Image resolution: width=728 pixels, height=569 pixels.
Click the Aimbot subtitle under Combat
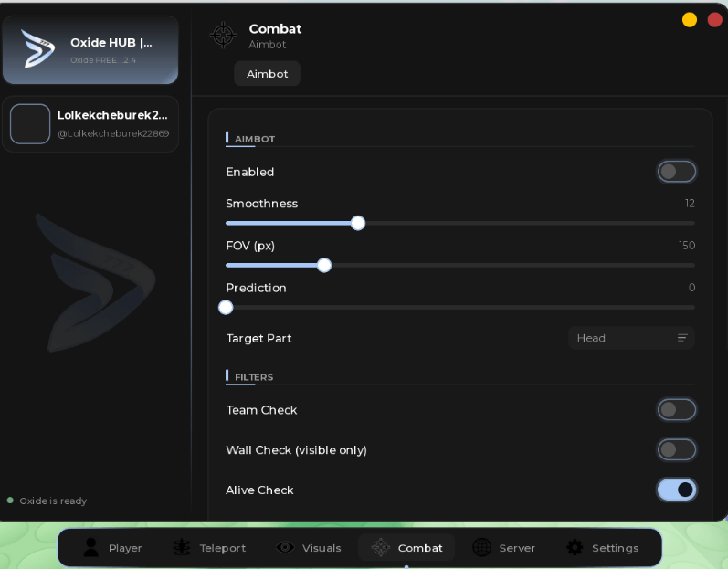pyautogui.click(x=268, y=45)
